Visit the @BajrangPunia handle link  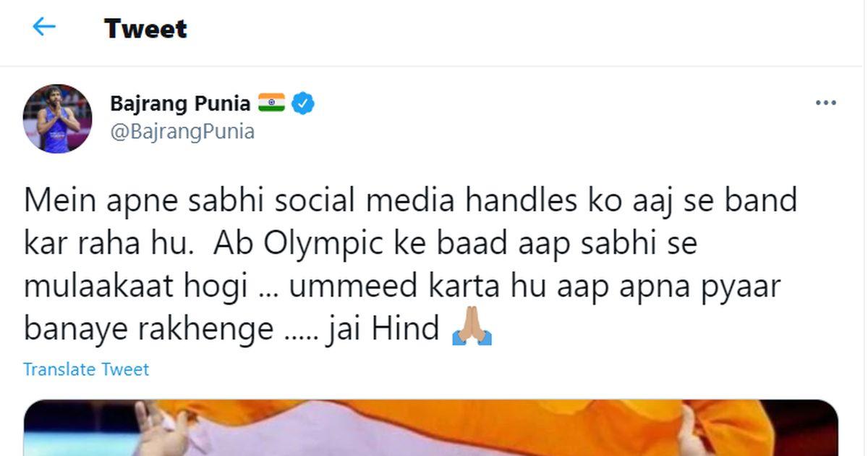pyautogui.click(x=182, y=132)
